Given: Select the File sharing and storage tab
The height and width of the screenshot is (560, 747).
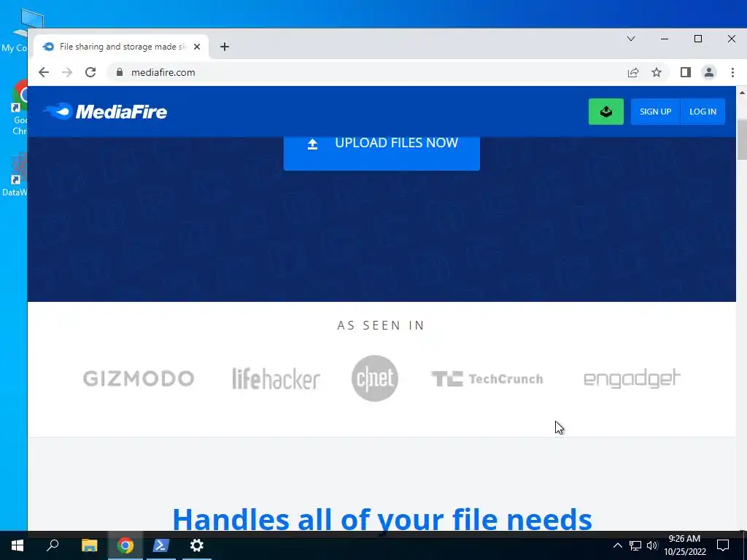Looking at the screenshot, I should 122,47.
